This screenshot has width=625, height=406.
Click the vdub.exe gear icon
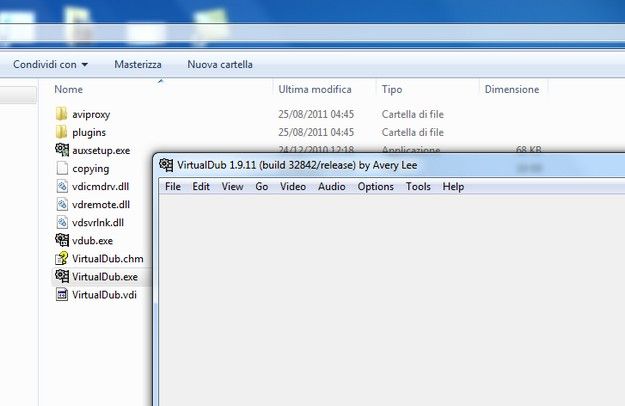click(x=62, y=240)
